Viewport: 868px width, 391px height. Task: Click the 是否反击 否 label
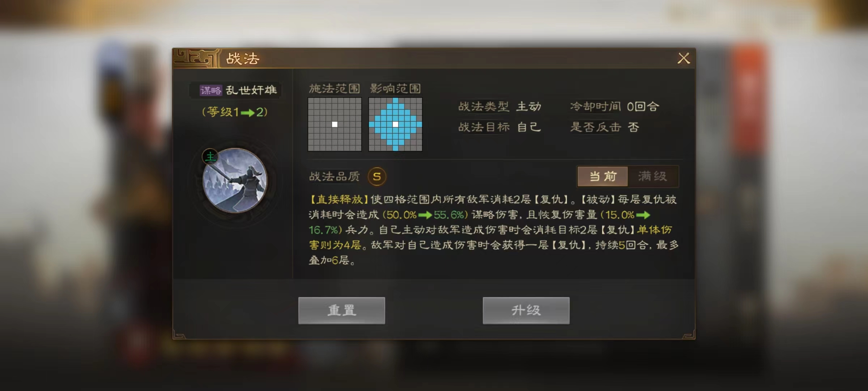tap(605, 127)
